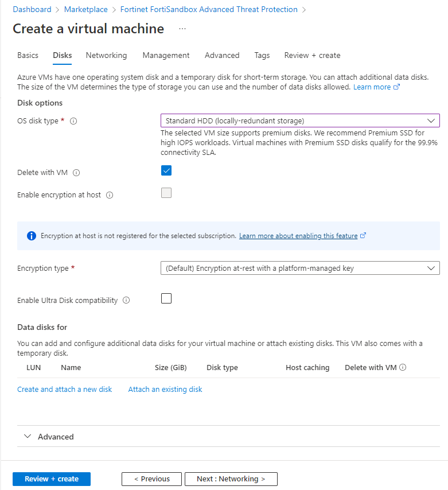Uncheck the Delete with VM checkbox

(166, 170)
